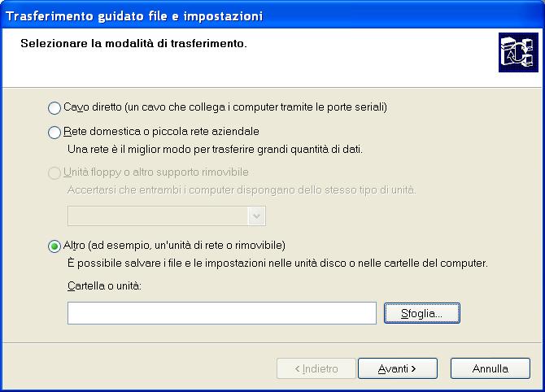
Task: Click the Selezionare la modalità heading text
Action: pos(133,43)
